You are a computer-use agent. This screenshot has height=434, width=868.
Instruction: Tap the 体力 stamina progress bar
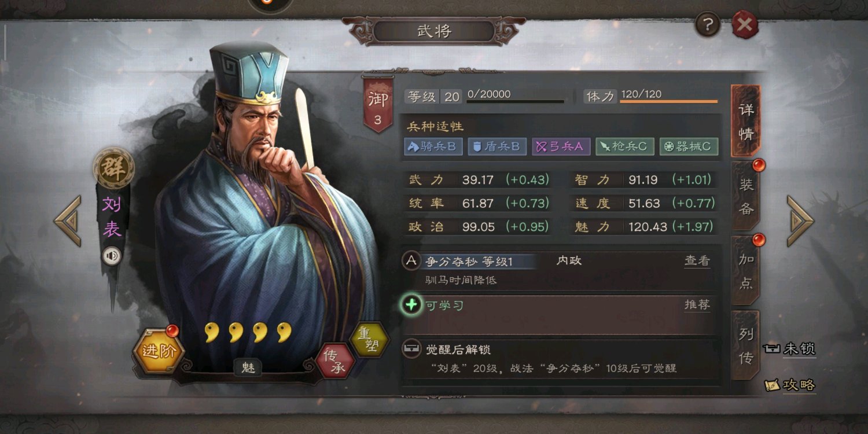tap(668, 102)
